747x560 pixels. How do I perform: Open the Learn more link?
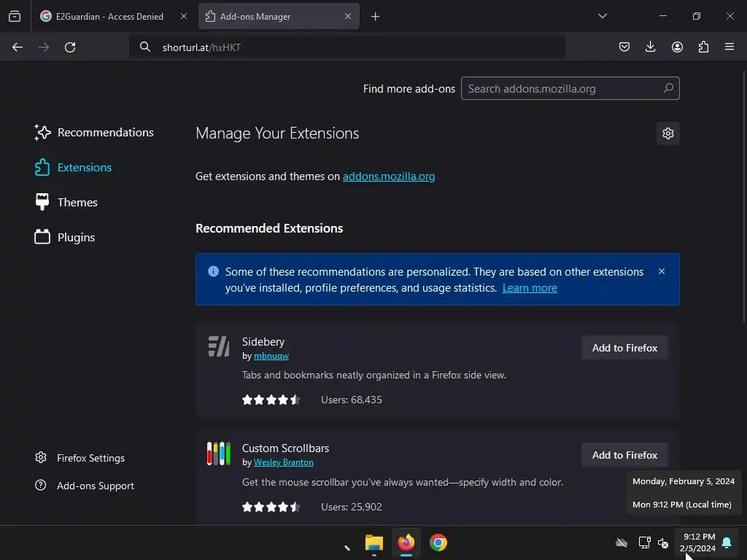[530, 288]
